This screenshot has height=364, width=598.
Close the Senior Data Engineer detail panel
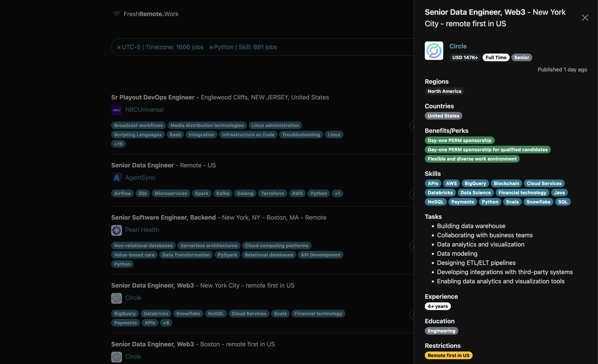click(585, 17)
